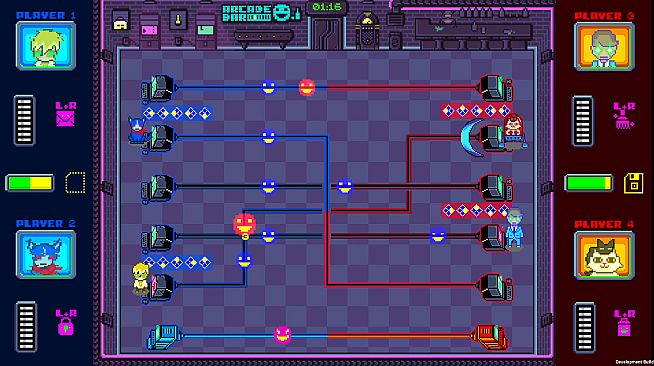
Task: Click the yellow-haired character at the bottom-left computer
Action: [140, 278]
